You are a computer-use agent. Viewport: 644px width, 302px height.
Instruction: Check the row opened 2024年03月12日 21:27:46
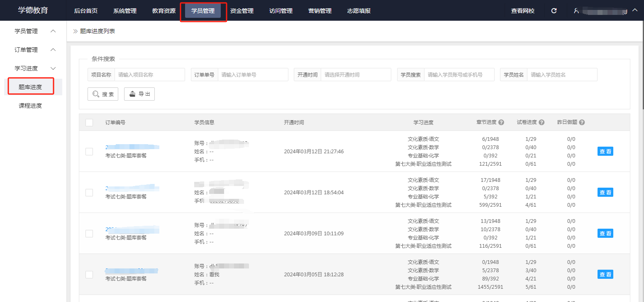tap(89, 152)
